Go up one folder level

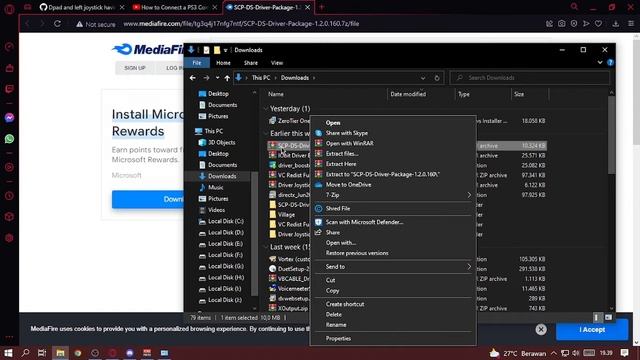click(x=227, y=78)
